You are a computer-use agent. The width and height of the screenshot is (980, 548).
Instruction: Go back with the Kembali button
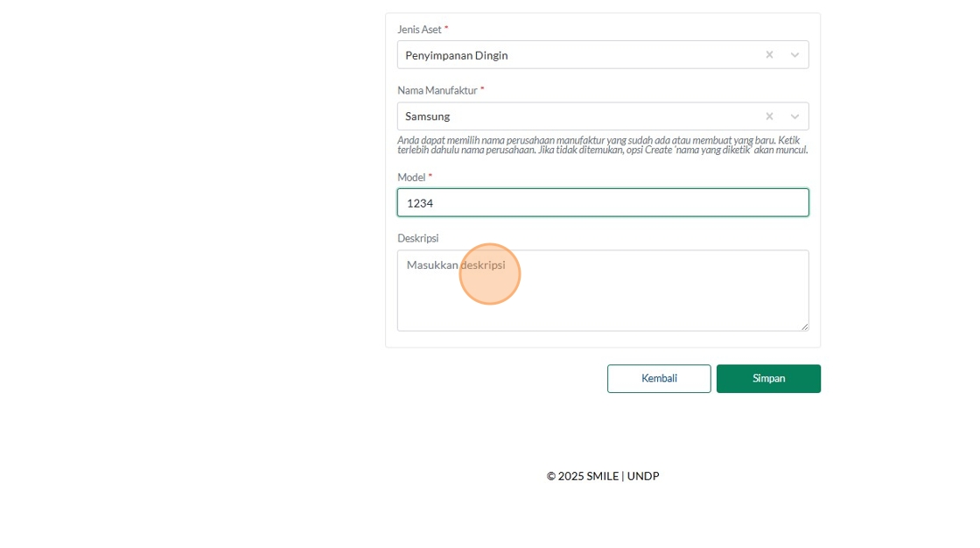[659, 378]
